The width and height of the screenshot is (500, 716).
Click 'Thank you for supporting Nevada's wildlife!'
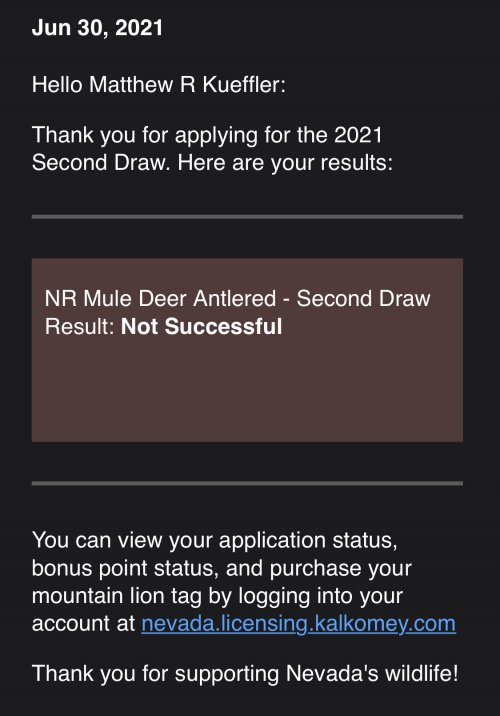[x=245, y=674]
